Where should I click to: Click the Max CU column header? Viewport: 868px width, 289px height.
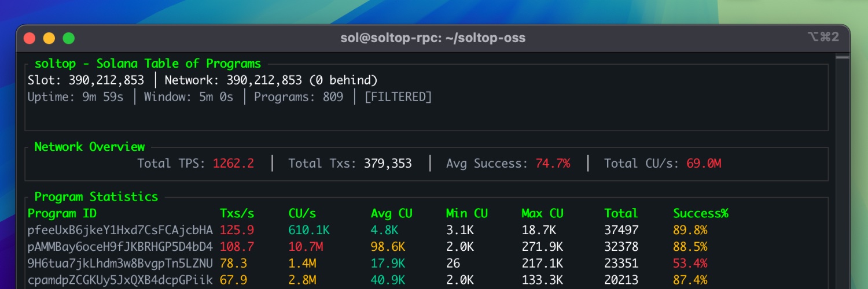(x=542, y=213)
